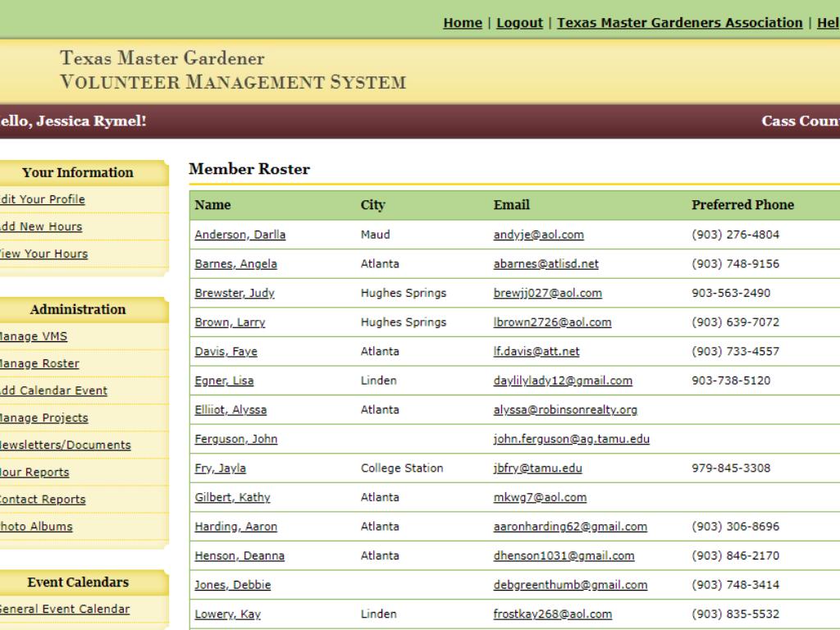Click Add Calendar Event link

(53, 390)
